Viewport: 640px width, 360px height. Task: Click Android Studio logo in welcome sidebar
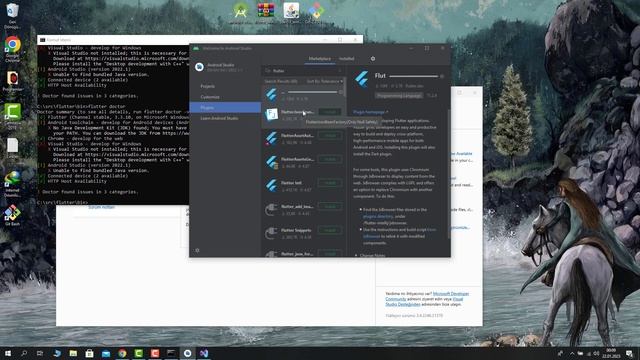(199, 67)
